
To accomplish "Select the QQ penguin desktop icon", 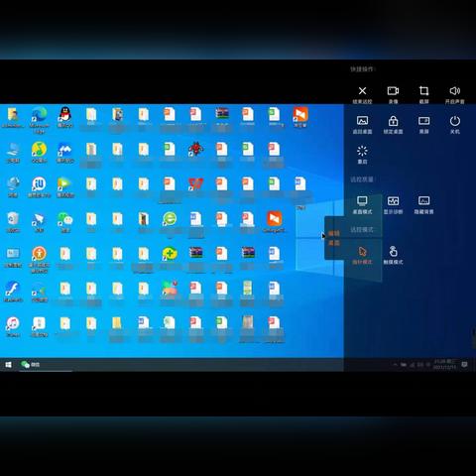I will [x=65, y=117].
